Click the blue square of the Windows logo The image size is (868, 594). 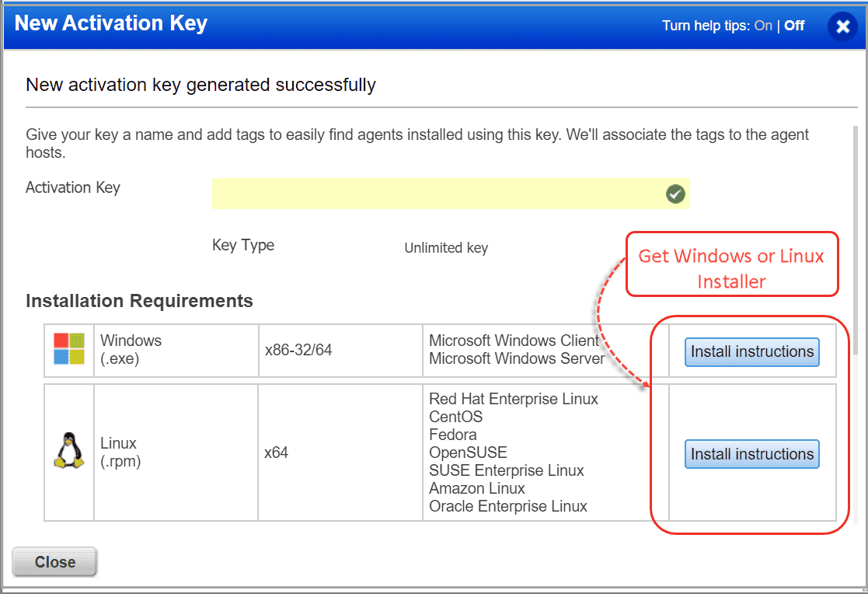click(61, 356)
